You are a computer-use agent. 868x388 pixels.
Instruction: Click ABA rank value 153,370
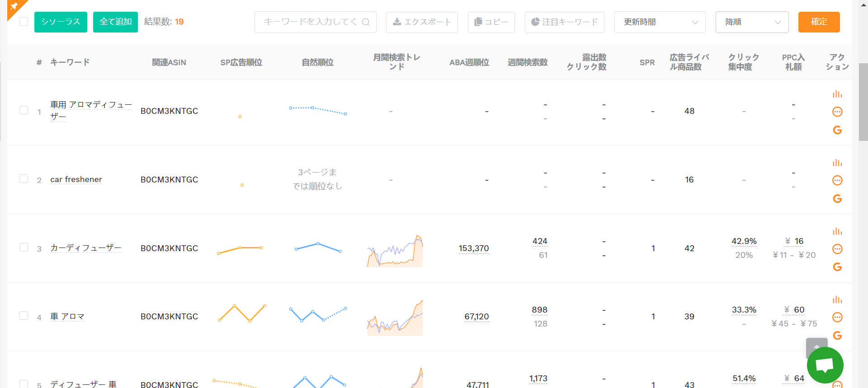tap(474, 248)
